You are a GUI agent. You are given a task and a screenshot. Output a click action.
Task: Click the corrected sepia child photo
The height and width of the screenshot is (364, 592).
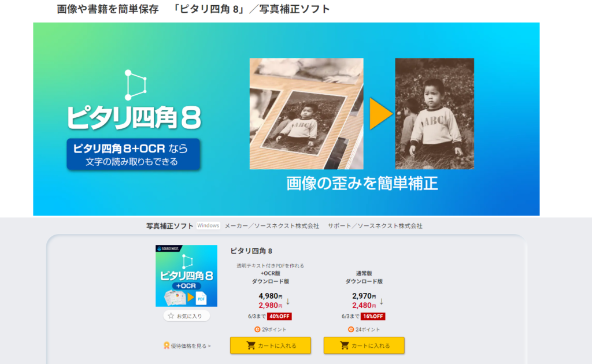(x=435, y=114)
